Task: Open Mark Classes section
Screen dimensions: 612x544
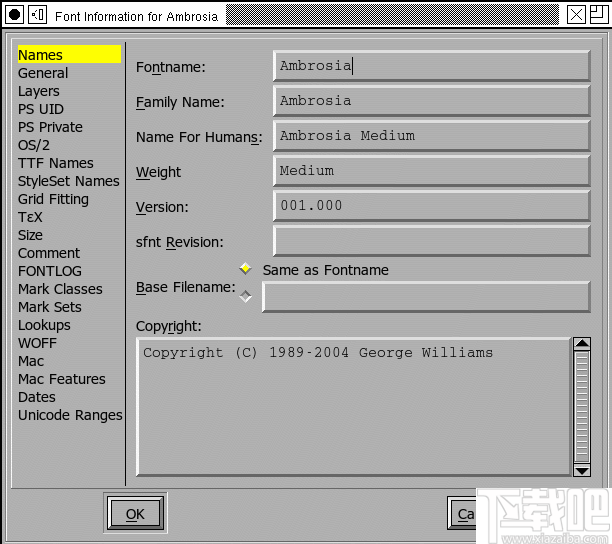Action: coord(60,289)
